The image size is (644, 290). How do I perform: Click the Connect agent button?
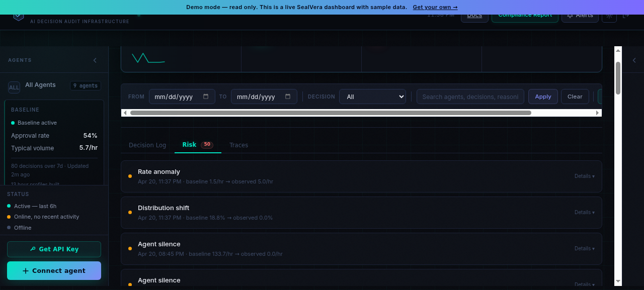[x=54, y=270]
